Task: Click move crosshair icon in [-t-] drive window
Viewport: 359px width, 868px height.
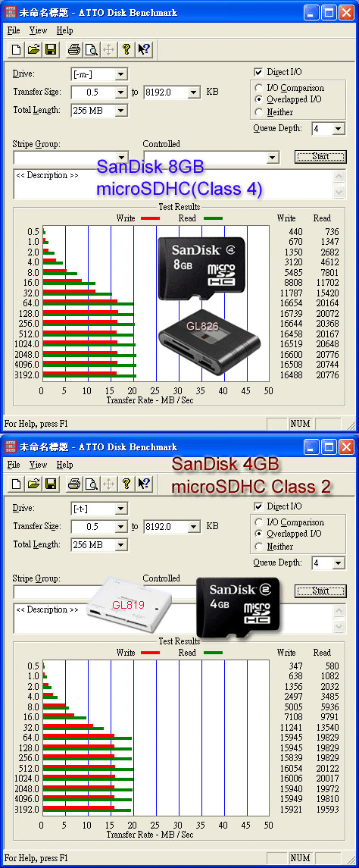Action: coord(108,484)
